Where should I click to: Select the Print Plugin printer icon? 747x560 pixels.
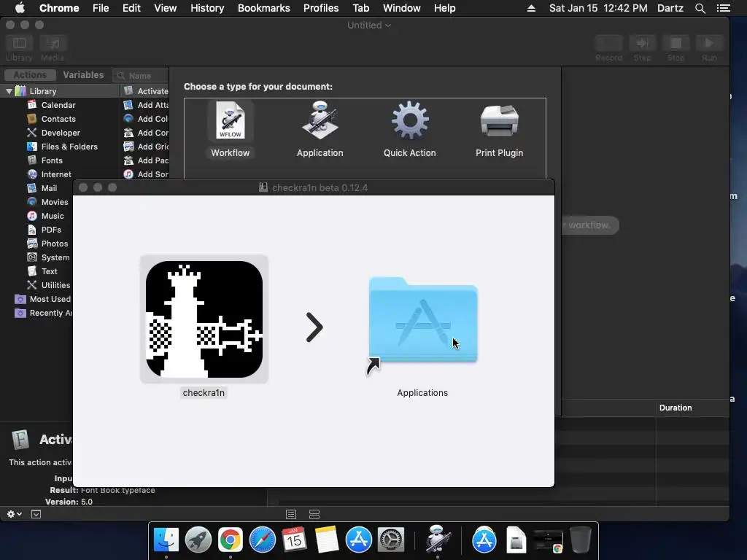(x=499, y=121)
